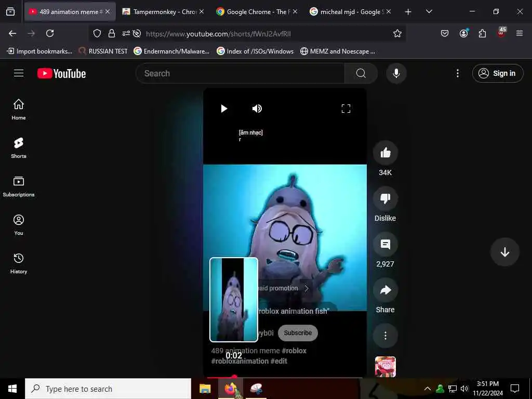Reload the current page
Image resolution: width=532 pixels, height=399 pixels.
tap(50, 33)
